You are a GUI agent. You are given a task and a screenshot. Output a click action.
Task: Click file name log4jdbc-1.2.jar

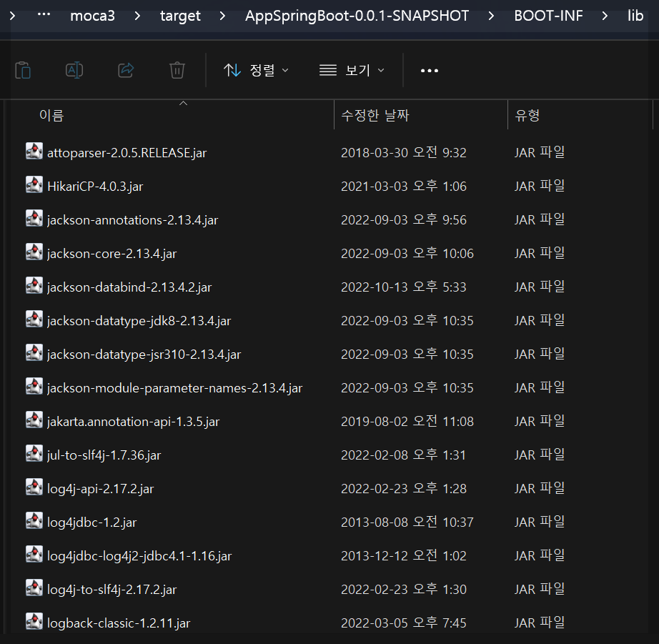91,522
